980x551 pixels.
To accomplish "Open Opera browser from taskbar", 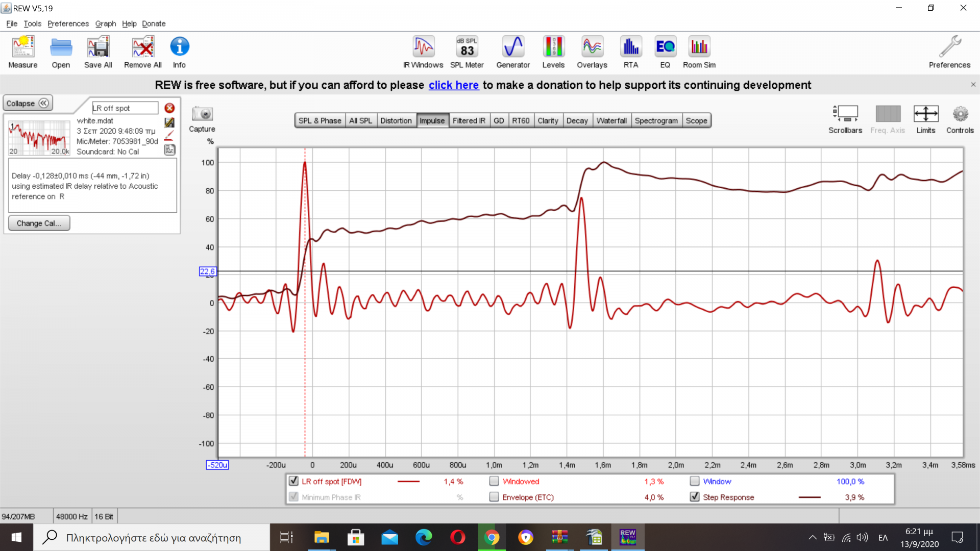I will (x=458, y=537).
